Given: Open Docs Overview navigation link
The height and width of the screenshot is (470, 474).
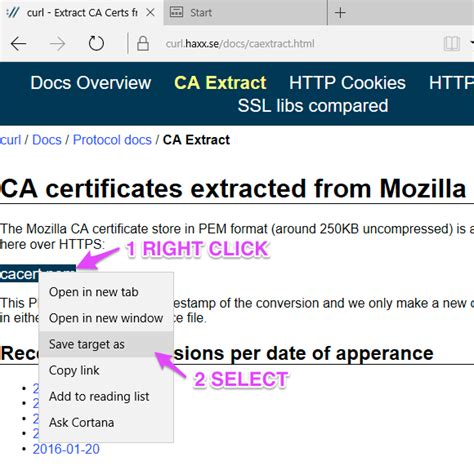Looking at the screenshot, I should click(91, 83).
